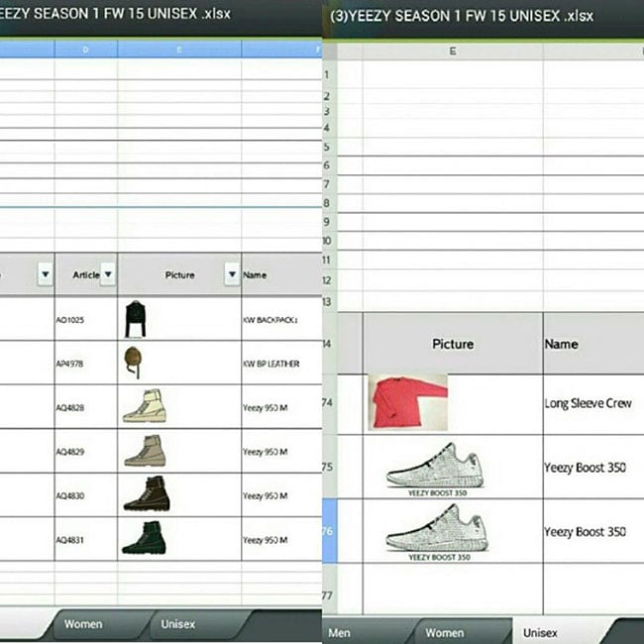The image size is (644, 644).
Task: Open filter dropdown left of Article column
Action: click(45, 274)
